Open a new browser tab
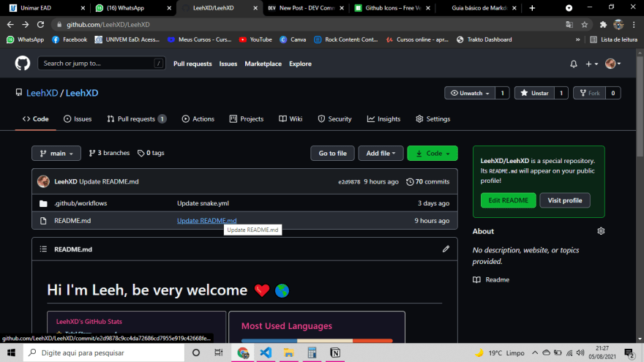This screenshot has width=644, height=362. pyautogui.click(x=532, y=8)
